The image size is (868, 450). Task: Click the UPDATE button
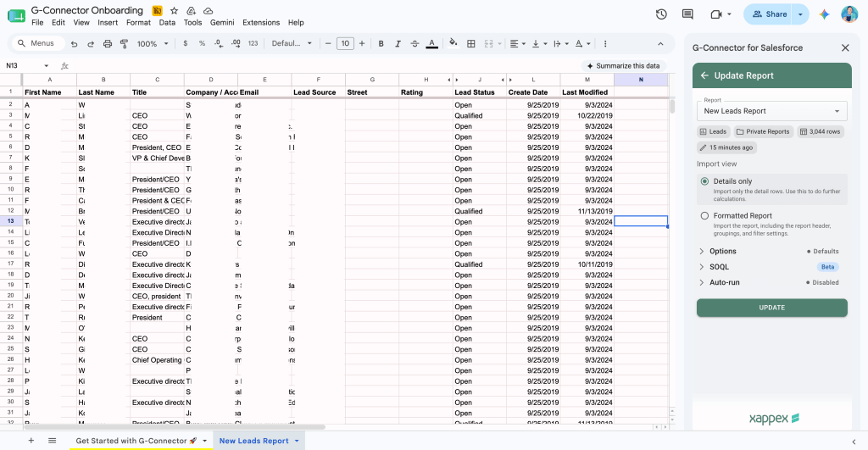tap(771, 308)
